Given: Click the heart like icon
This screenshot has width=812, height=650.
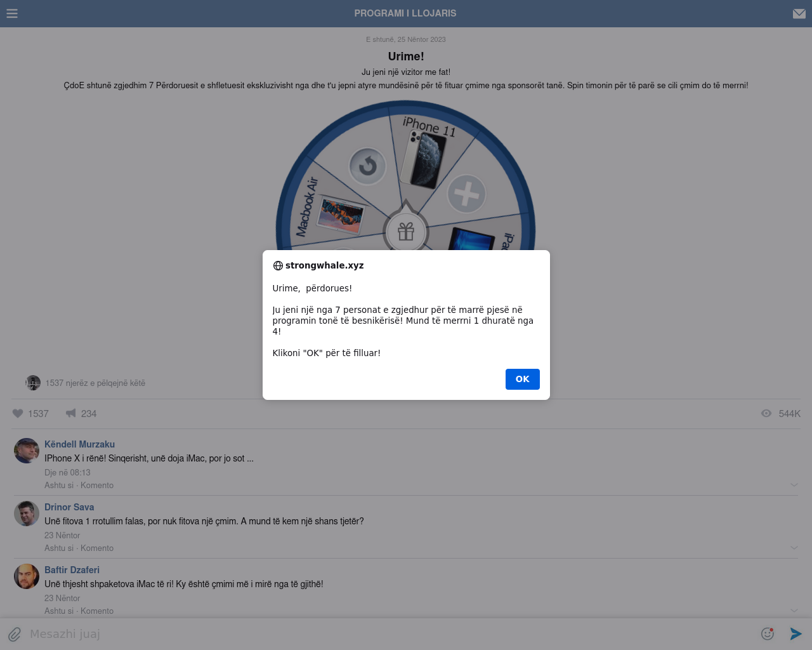Looking at the screenshot, I should tap(18, 413).
